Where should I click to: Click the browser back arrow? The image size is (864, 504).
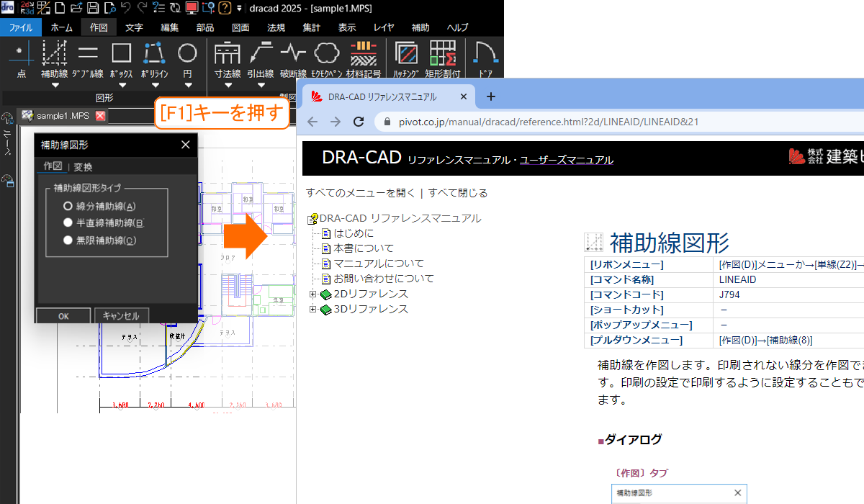point(312,122)
